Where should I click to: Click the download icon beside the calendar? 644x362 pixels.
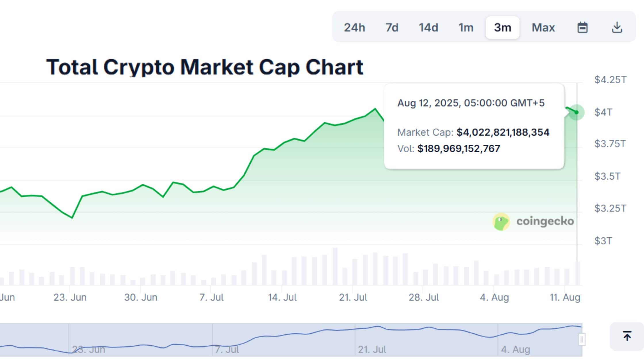[617, 28]
